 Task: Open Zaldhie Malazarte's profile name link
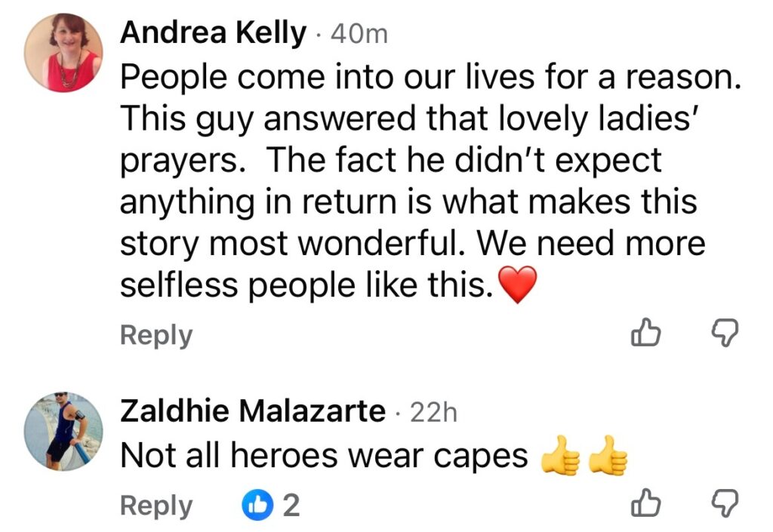(x=253, y=411)
